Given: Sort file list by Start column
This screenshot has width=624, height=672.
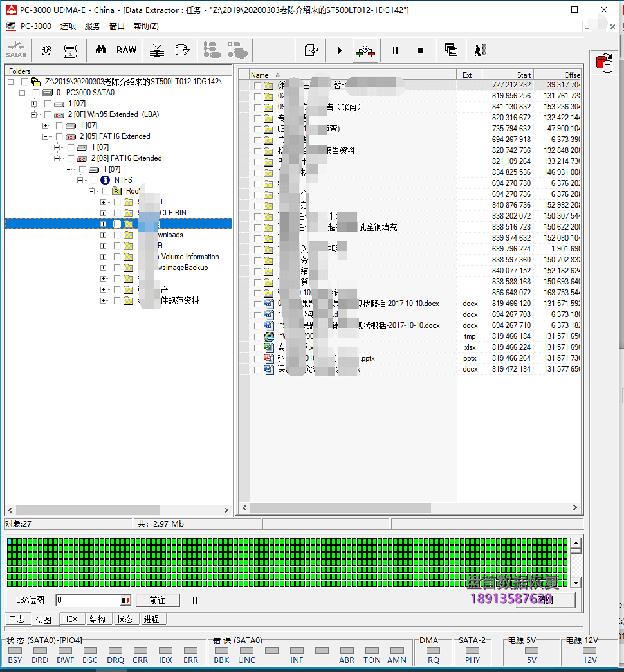Looking at the screenshot, I should click(508, 75).
